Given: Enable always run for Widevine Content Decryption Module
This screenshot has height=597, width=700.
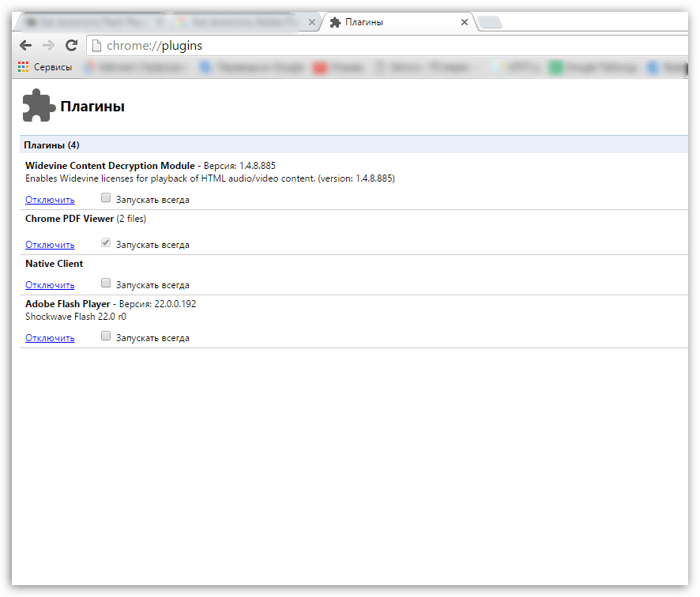Looking at the screenshot, I should [106, 198].
